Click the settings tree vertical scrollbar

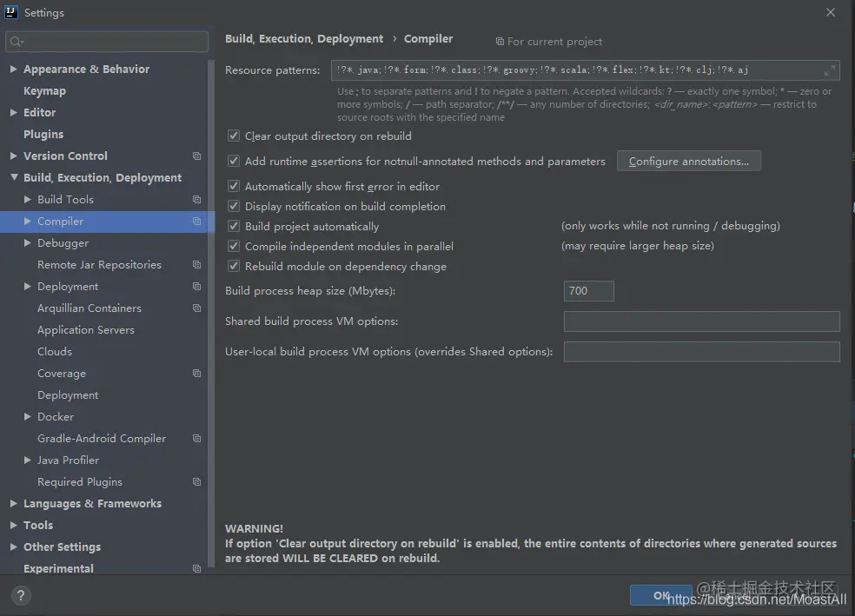click(211, 314)
